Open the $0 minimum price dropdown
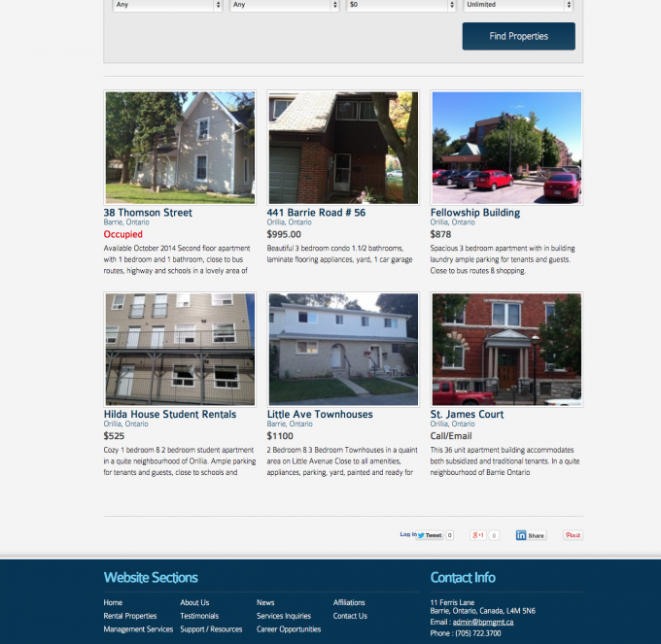The image size is (661, 644). coord(401,5)
